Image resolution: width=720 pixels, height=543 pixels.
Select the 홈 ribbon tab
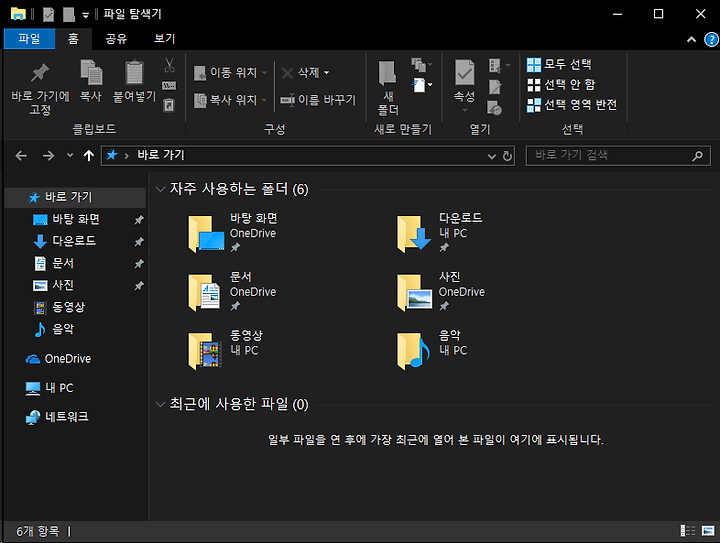pos(73,39)
